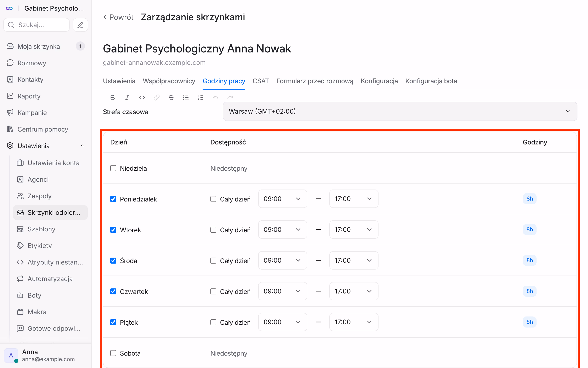Viewport: 588px width, 368px height.
Task: Open Kampanie section
Action: 46,112
